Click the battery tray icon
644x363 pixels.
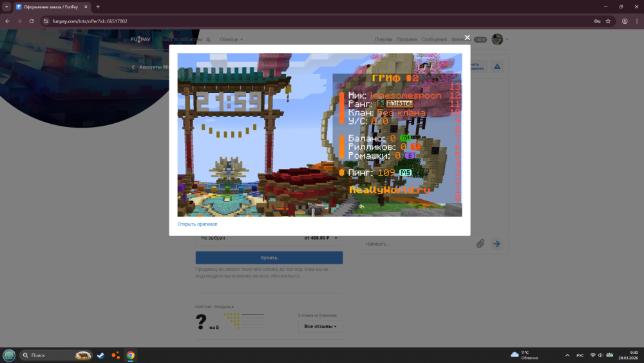pos(609,355)
